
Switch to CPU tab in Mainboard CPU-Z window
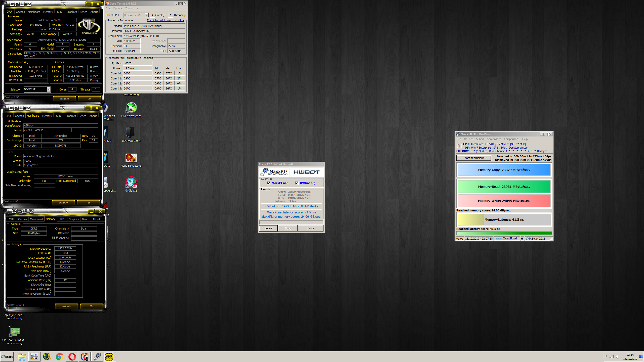point(8,116)
